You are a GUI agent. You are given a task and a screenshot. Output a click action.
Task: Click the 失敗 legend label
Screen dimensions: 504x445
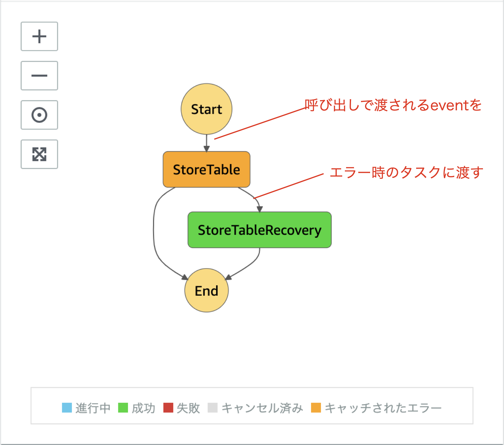188,408
